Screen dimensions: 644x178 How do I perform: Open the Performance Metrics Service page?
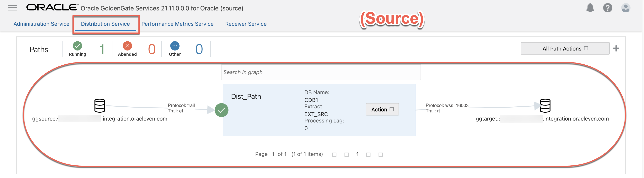coord(178,24)
